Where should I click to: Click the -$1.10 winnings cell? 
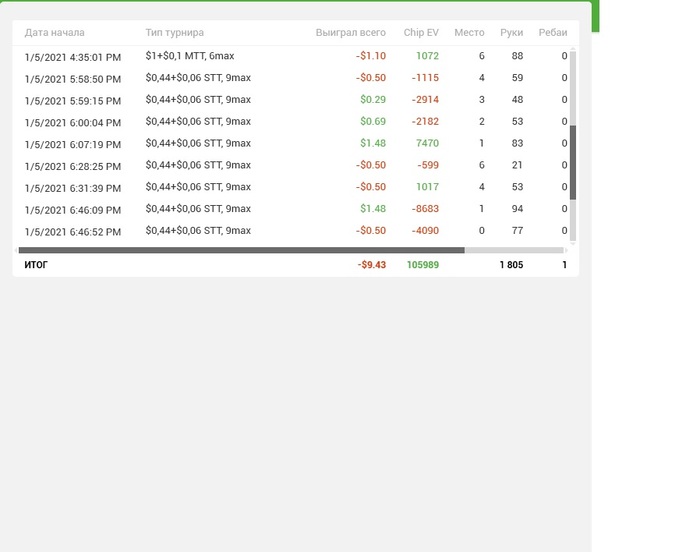click(x=371, y=56)
